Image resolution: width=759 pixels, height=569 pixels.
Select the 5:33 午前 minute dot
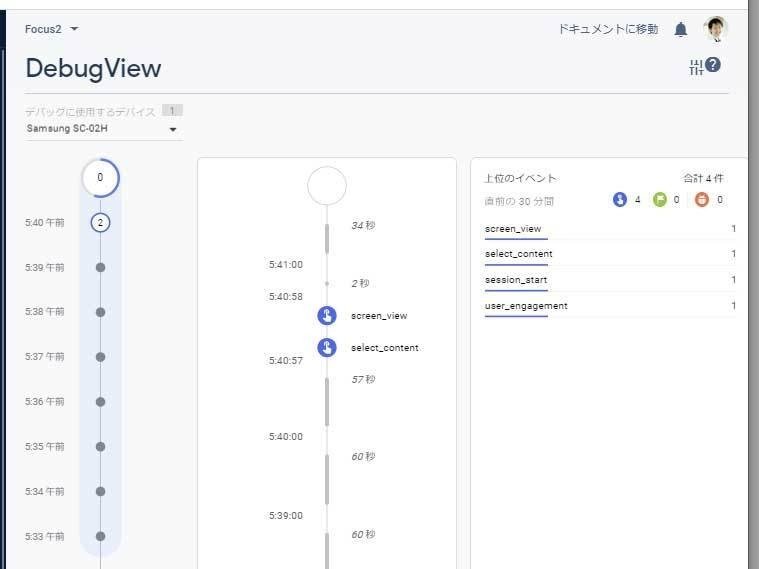[100, 536]
